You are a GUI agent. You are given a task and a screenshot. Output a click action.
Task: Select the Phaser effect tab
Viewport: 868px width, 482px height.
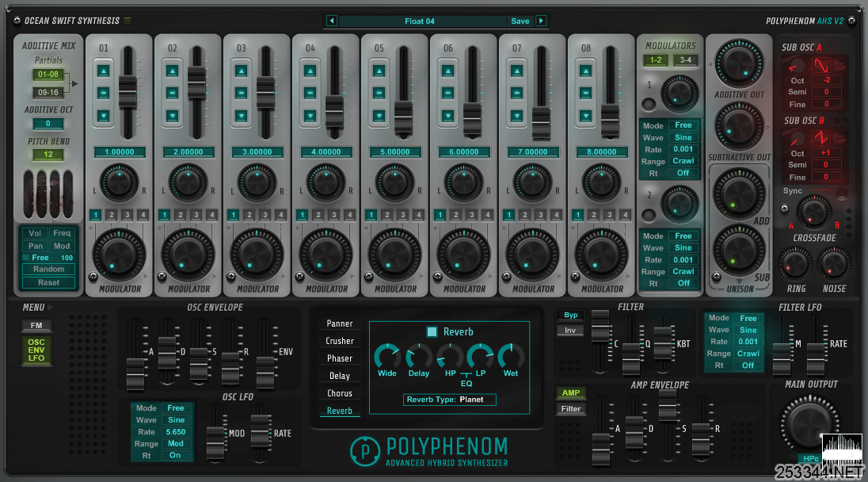tap(339, 358)
